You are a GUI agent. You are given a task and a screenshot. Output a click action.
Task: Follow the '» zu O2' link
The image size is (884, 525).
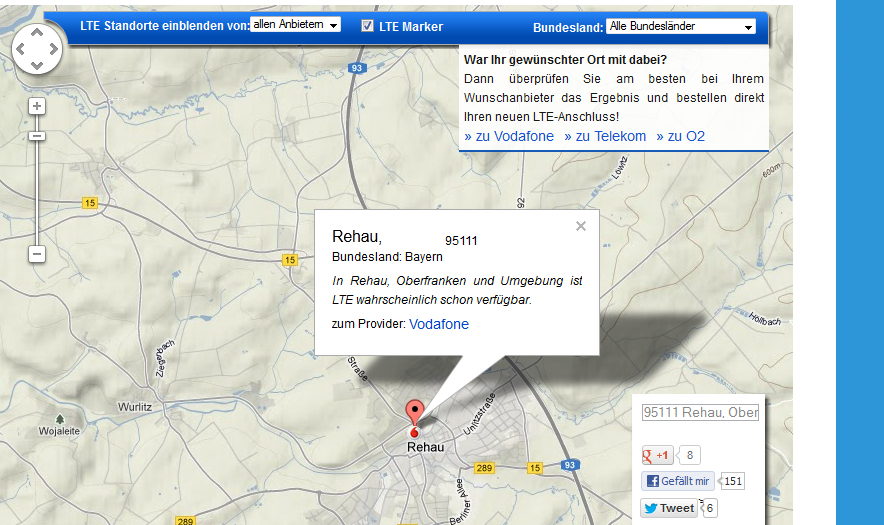pyautogui.click(x=680, y=136)
